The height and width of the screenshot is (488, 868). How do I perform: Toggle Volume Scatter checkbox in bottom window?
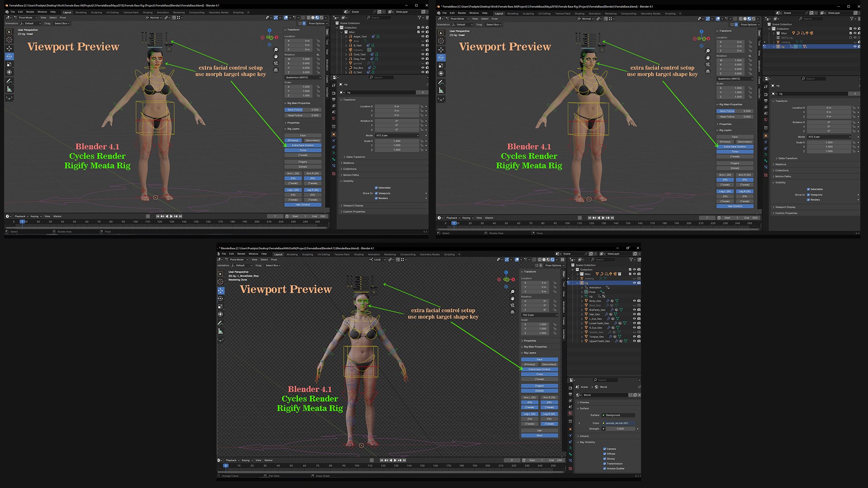pos(604,469)
